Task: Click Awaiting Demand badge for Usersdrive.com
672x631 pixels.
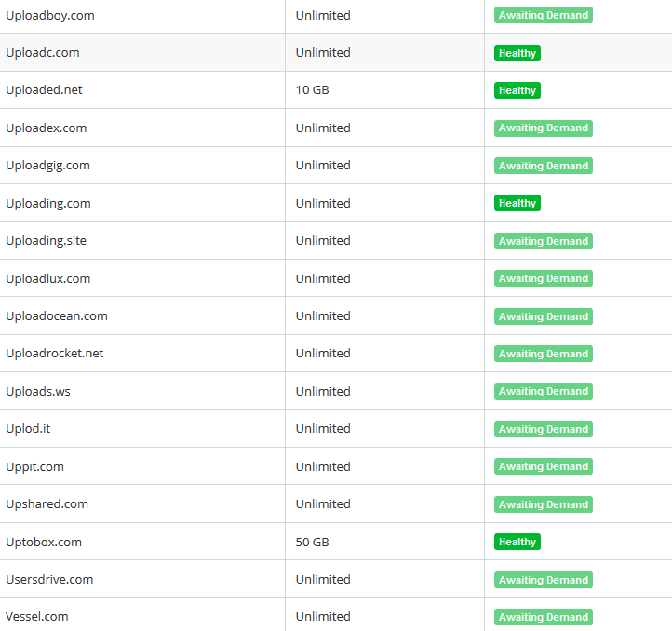Action: coord(544,580)
